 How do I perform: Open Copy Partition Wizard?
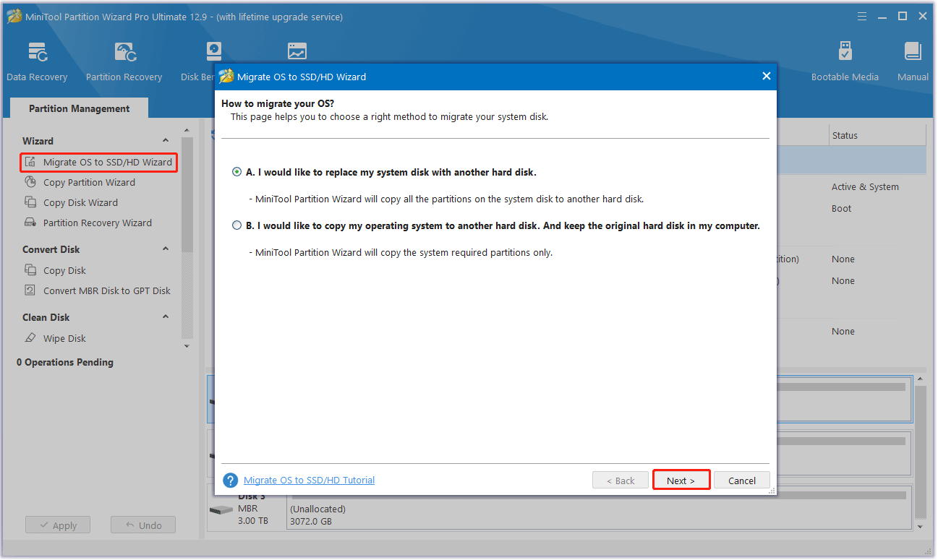coord(89,182)
